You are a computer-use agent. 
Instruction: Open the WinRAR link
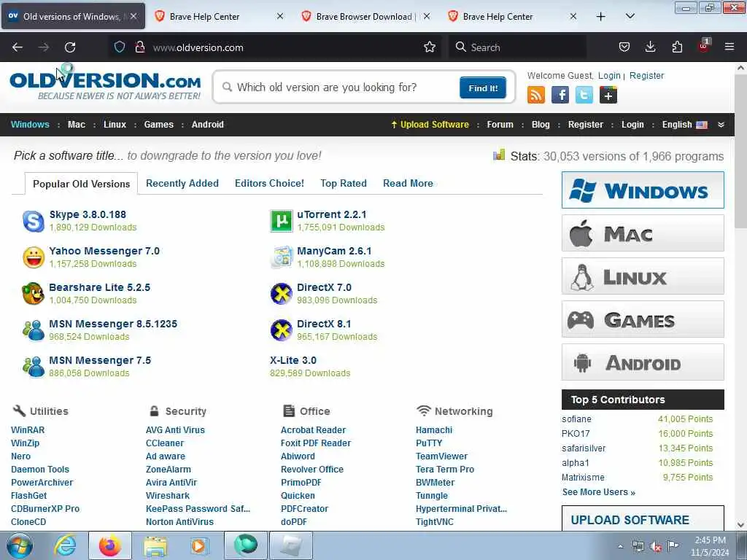(x=28, y=430)
